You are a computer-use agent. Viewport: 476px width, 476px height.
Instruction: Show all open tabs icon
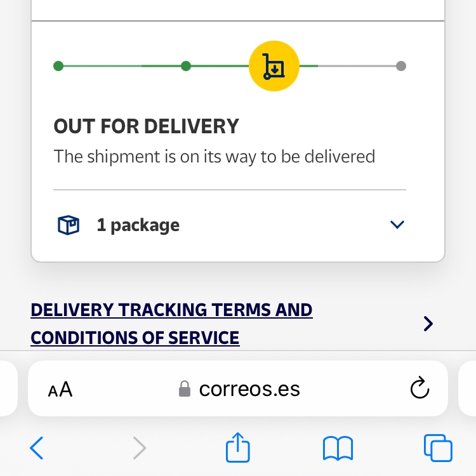(x=437, y=448)
